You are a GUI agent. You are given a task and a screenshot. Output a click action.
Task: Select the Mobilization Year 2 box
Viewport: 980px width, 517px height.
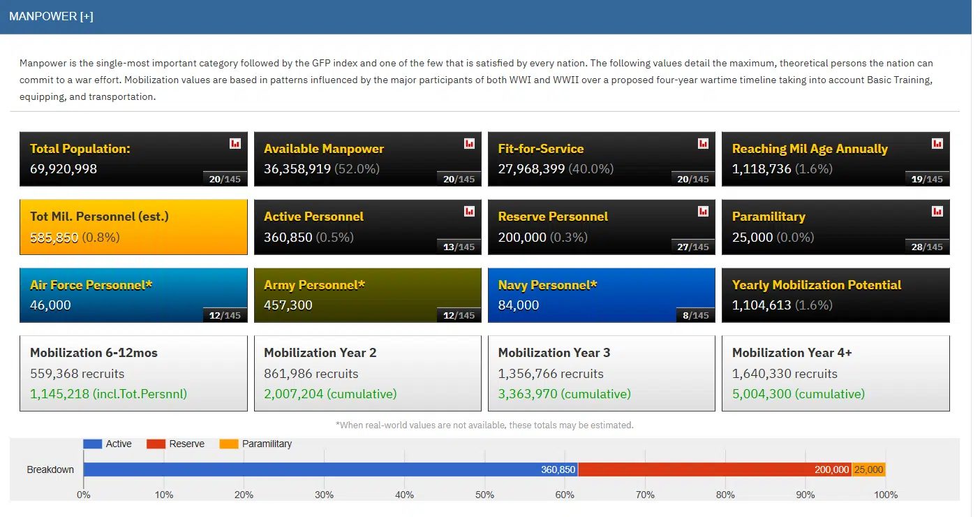coord(367,373)
